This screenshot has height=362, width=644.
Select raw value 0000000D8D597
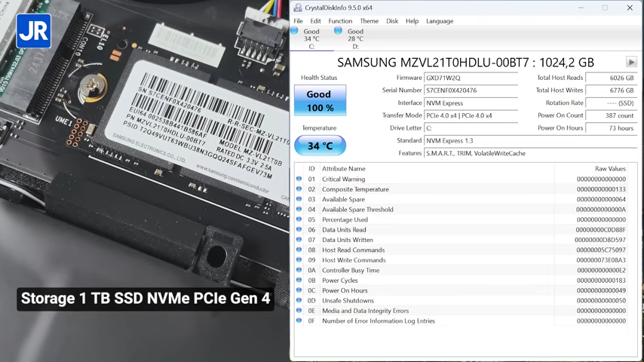tap(600, 240)
